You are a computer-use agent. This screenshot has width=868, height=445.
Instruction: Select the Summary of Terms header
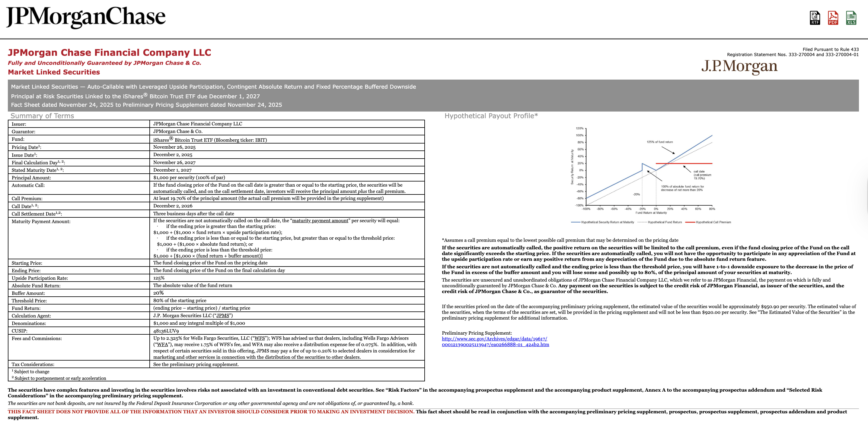[x=43, y=116]
